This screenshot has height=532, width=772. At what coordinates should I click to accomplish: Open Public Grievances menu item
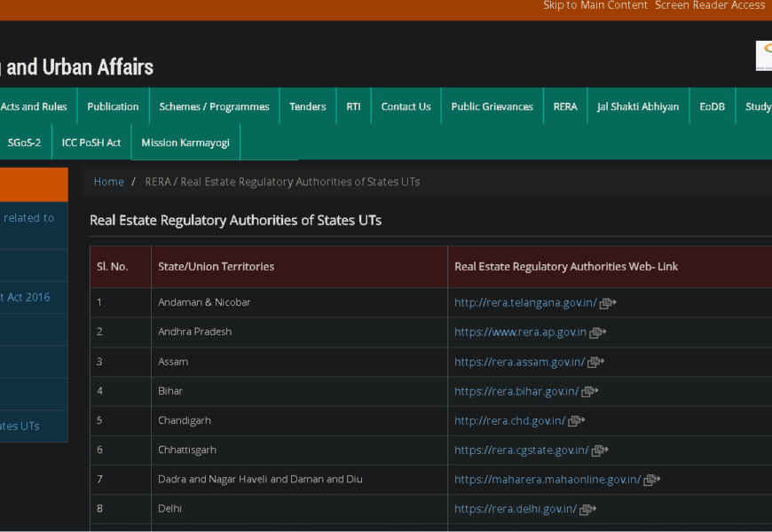(x=492, y=106)
